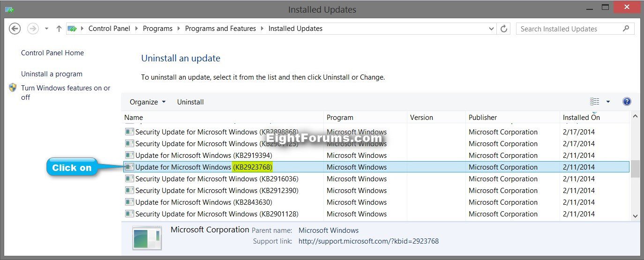Click the vertical scrollbar thumb
The width and height of the screenshot is (644, 260).
pos(635,169)
